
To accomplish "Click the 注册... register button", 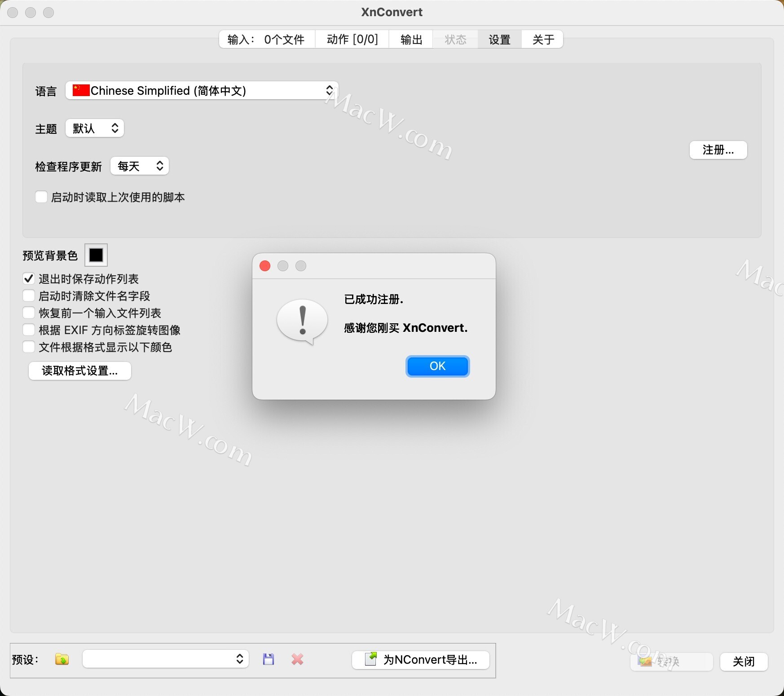I will [718, 150].
